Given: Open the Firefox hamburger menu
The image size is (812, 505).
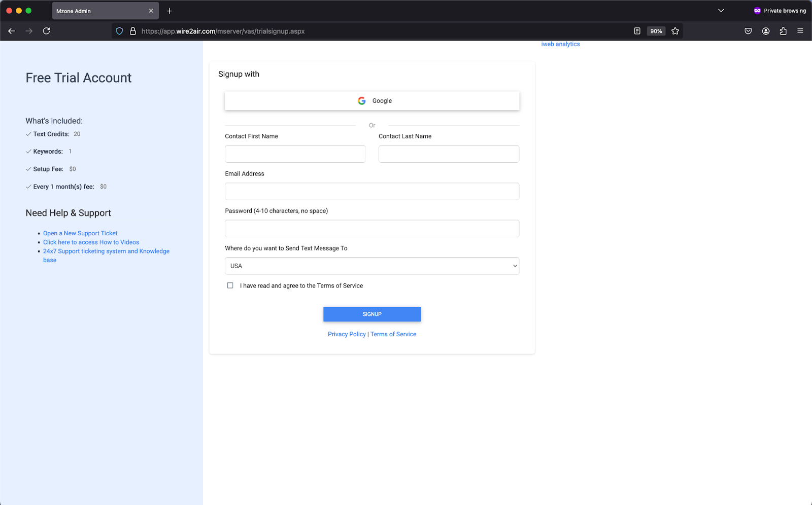Looking at the screenshot, I should click(x=800, y=31).
